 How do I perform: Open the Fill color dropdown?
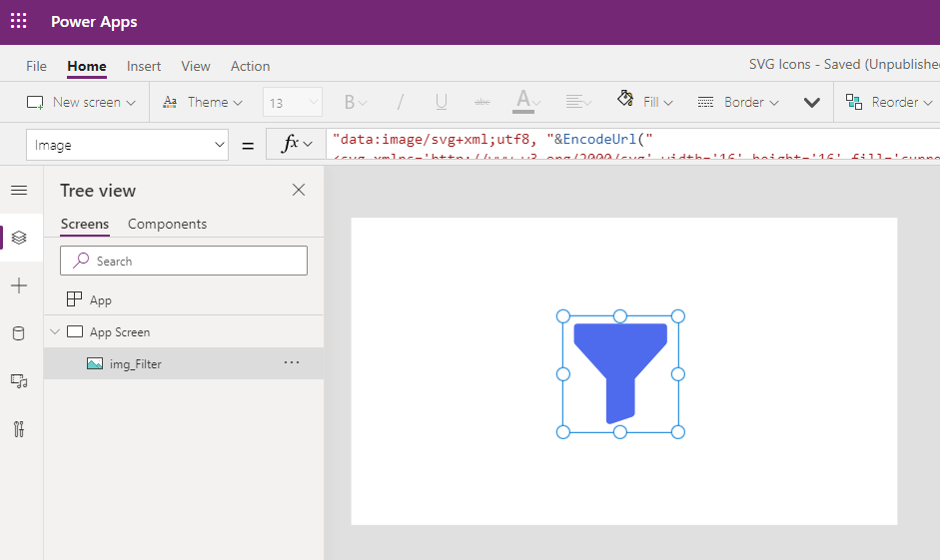pyautogui.click(x=645, y=102)
